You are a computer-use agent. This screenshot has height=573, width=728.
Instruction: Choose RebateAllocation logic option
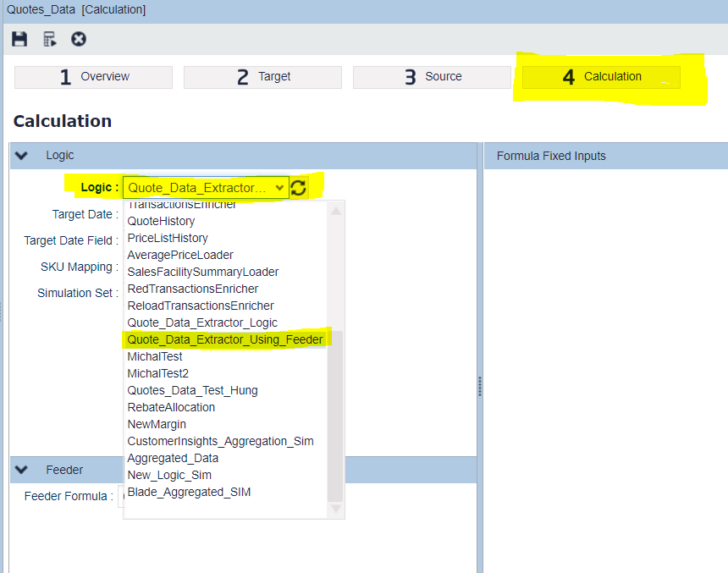point(171,407)
